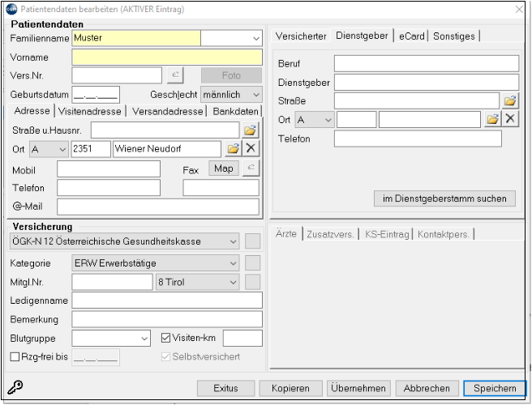Click small button beside ÖGK-N insurance dropdown

[x=252, y=241]
